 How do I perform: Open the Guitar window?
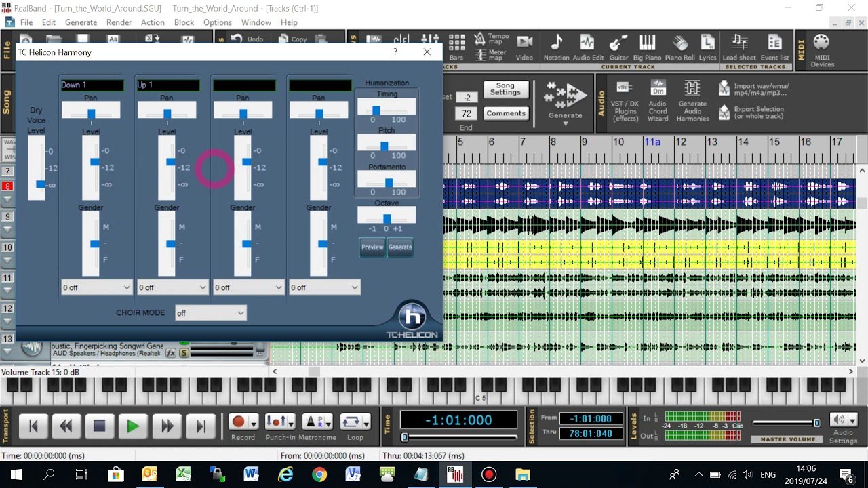pos(618,47)
